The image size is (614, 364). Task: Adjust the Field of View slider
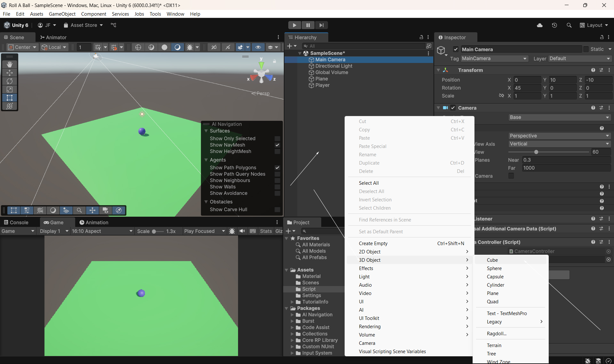536,152
